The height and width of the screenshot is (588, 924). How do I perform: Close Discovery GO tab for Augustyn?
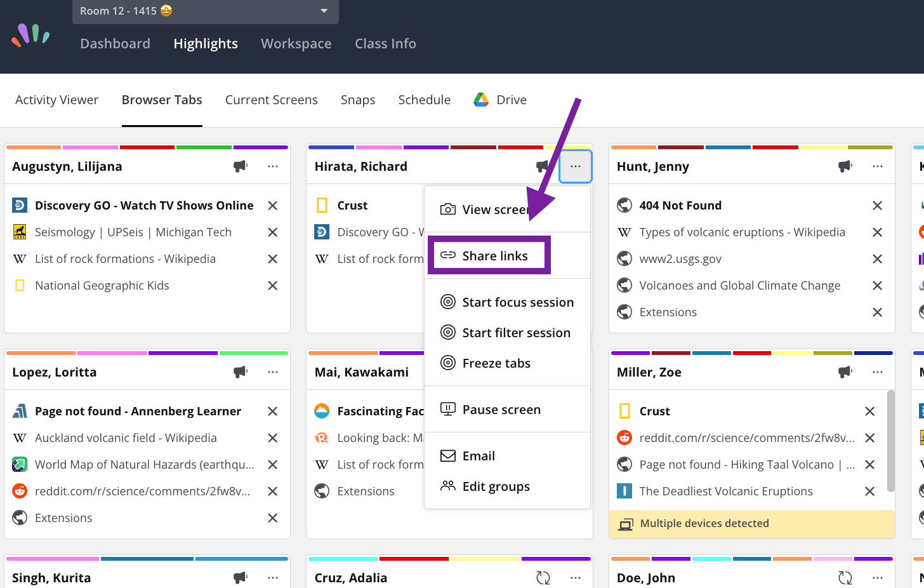tap(273, 206)
